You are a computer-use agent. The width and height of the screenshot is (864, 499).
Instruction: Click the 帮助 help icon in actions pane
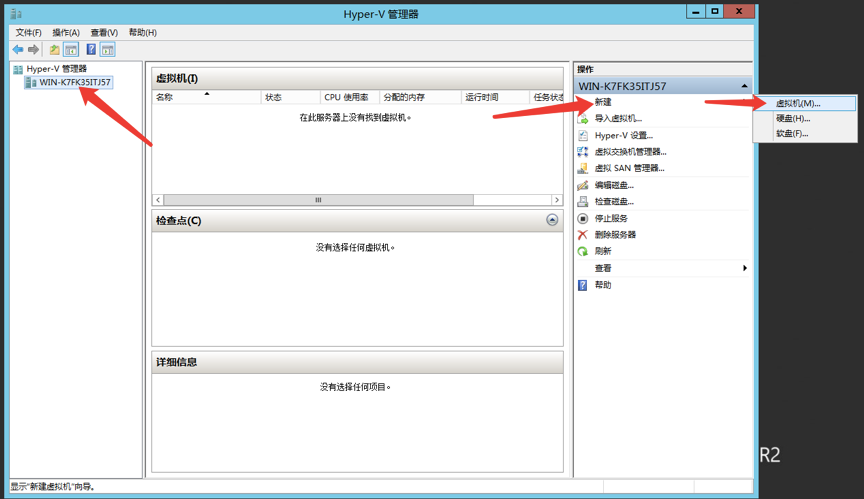click(582, 285)
